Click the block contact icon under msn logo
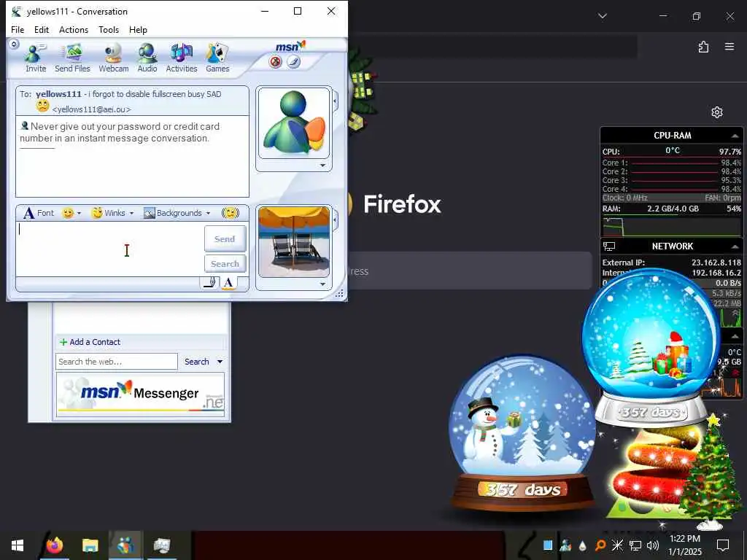Image resolution: width=747 pixels, height=560 pixels. 275,61
